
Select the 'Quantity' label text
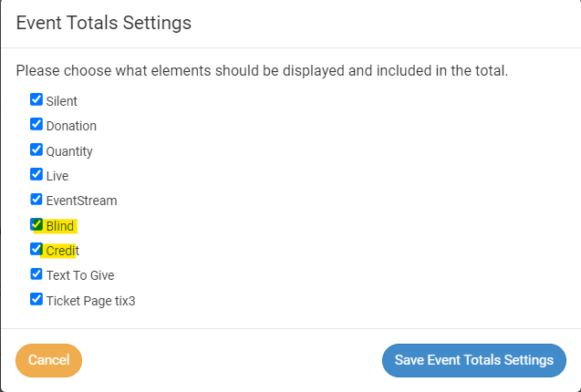(x=69, y=151)
